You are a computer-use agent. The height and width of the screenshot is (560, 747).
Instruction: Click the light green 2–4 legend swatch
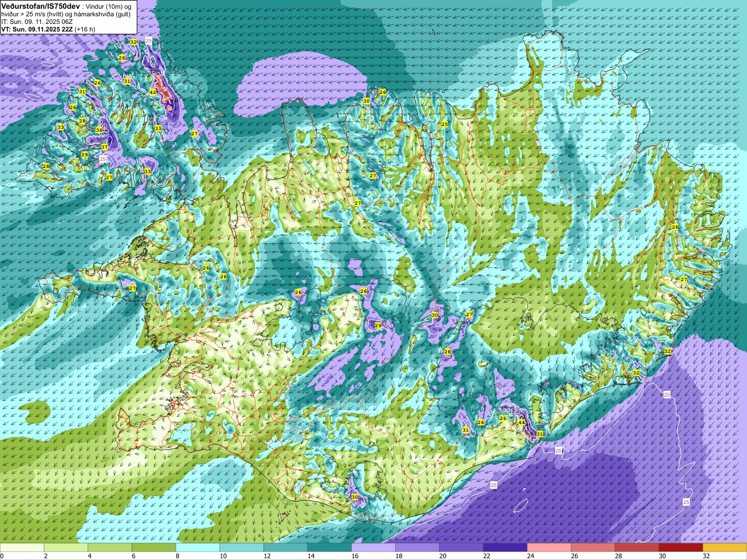coord(66,548)
